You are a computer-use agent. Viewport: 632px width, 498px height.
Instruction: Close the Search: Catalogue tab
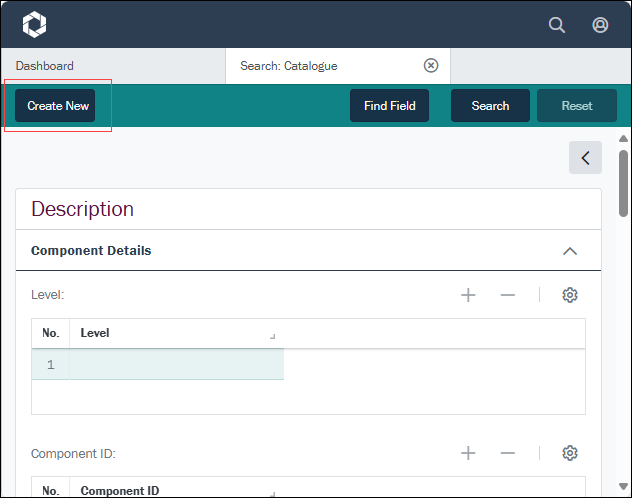point(431,66)
